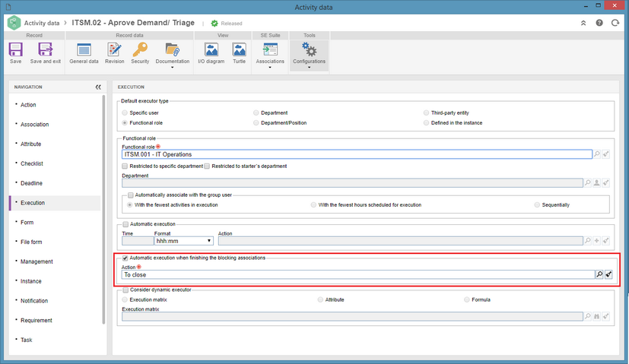Open Management section in navigation

click(x=37, y=261)
